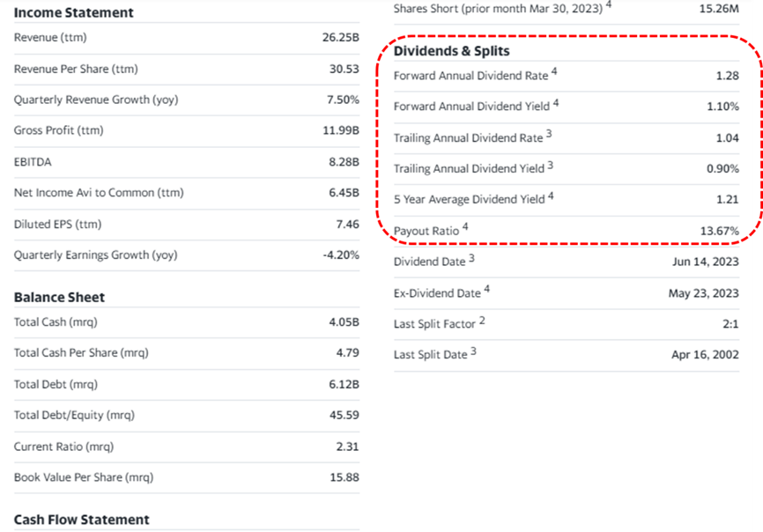Viewport: 763px width, 532px height.
Task: Click the Revenue (ttm) value 26.25B
Action: pyautogui.click(x=342, y=38)
